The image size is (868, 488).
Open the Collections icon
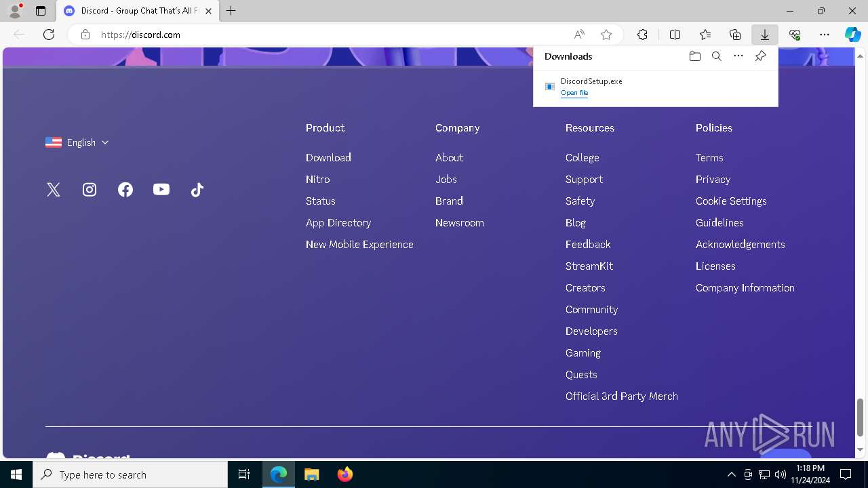tap(735, 35)
